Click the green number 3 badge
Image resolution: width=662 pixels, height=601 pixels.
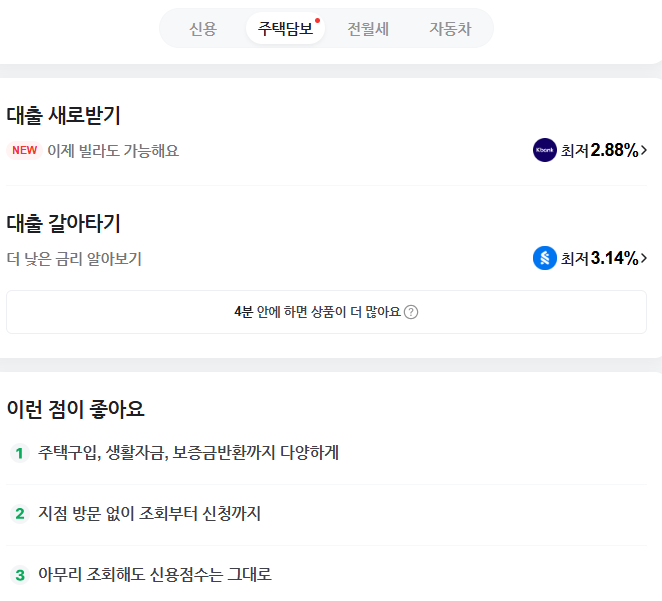pyautogui.click(x=19, y=575)
